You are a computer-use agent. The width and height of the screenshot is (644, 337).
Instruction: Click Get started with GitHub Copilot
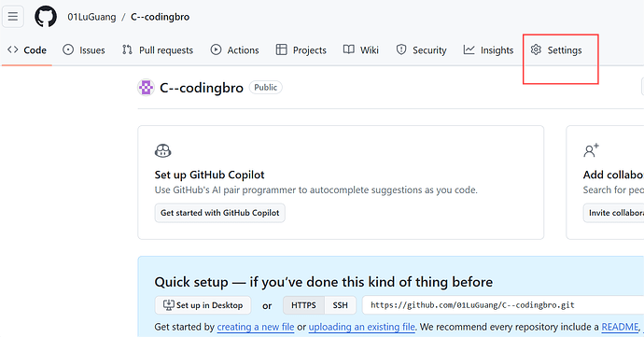coord(219,213)
